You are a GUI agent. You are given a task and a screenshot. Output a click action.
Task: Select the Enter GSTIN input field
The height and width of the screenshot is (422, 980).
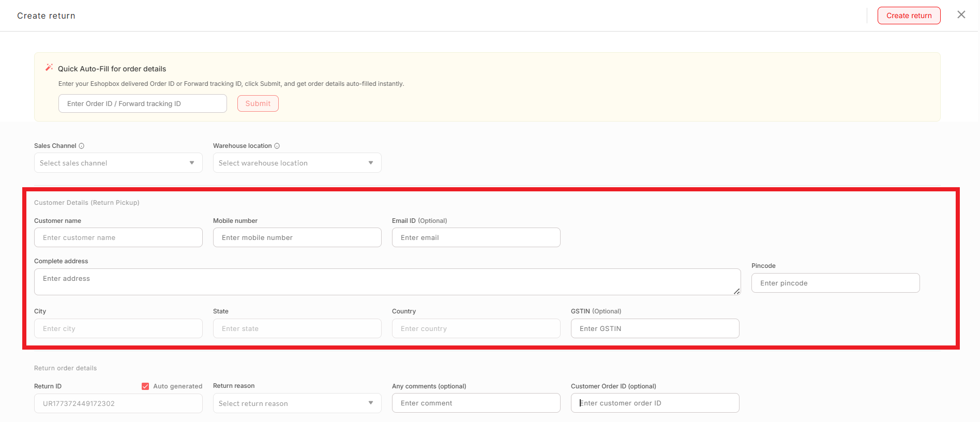(655, 328)
